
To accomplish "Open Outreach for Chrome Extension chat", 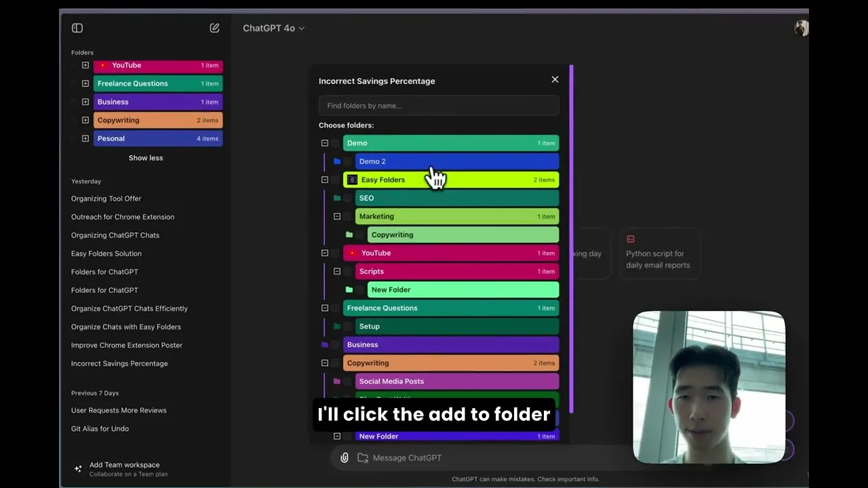I will 123,217.
